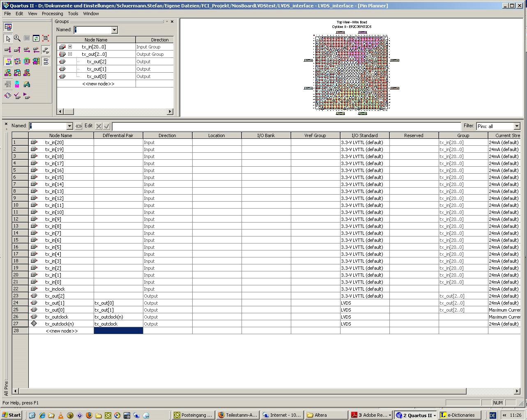Click the circular arrows icon in bottom toolbar row
The height and width of the screenshot is (420, 527).
pos(8,96)
